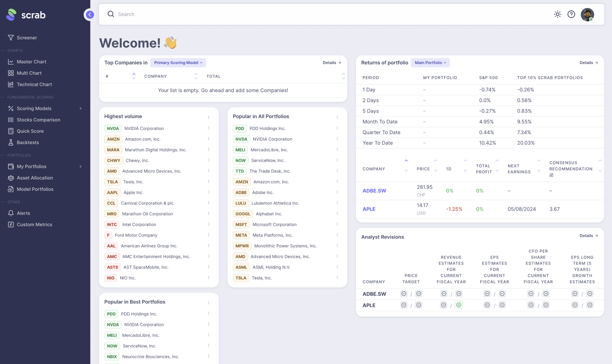Open options for Lululemon Athletica row
This screenshot has height=364, width=612.
click(337, 203)
